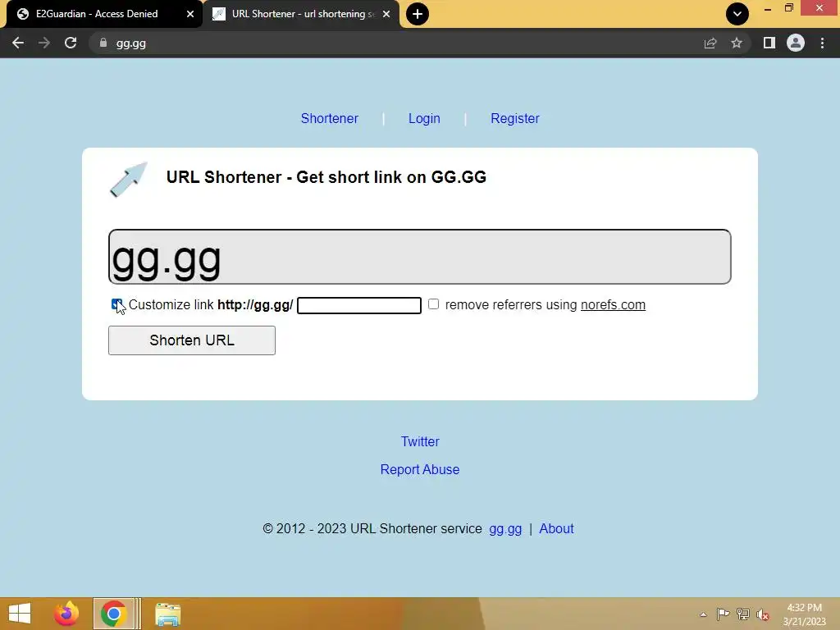Click the padlock site info icon

pos(103,43)
